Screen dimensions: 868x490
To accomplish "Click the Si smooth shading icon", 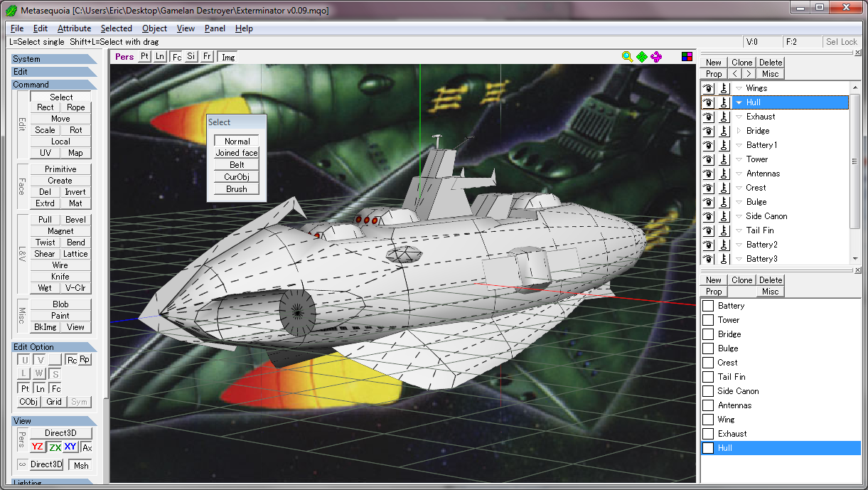I will pyautogui.click(x=191, y=56).
